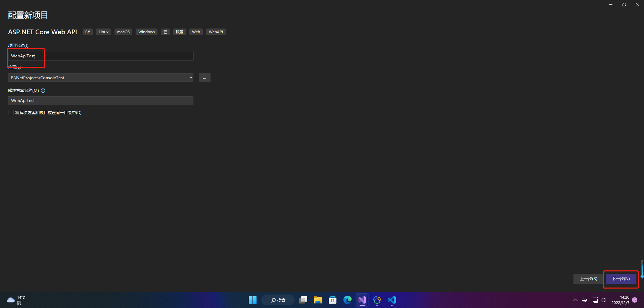
Task: Click the Linux tag
Action: [103, 32]
